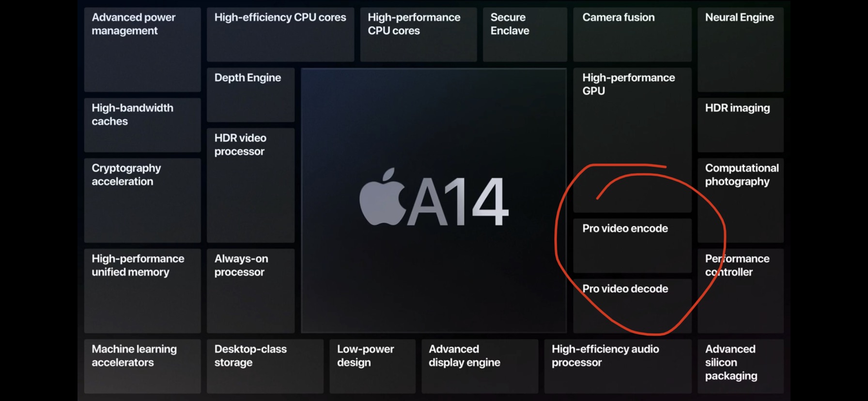
Task: Click the Apple logo on the A14 chip
Action: pos(382,197)
